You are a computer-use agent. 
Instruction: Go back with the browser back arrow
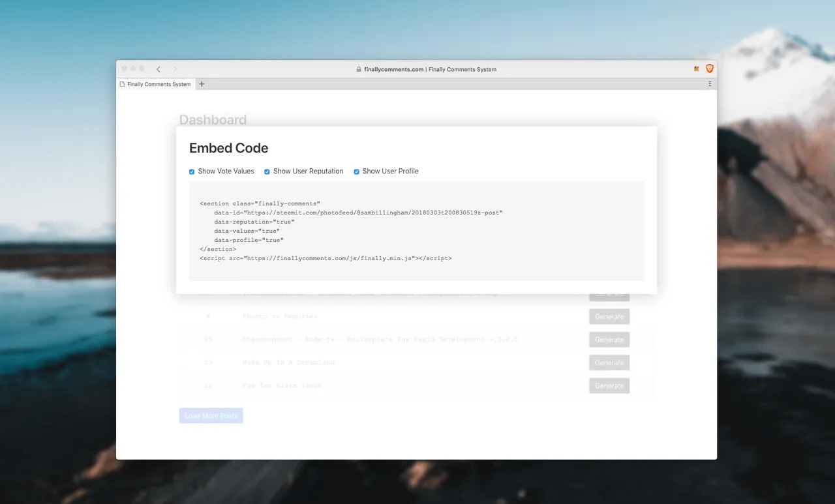158,69
